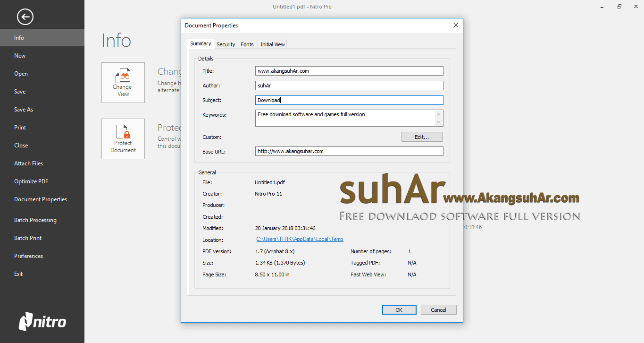Click in the Title field
Viewport: 644px width, 343px height.
349,71
